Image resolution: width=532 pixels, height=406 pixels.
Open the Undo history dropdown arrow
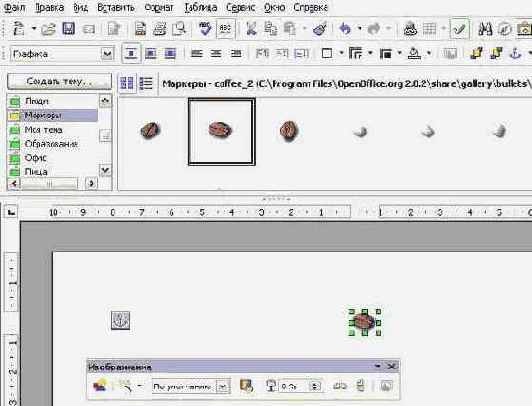(359, 28)
